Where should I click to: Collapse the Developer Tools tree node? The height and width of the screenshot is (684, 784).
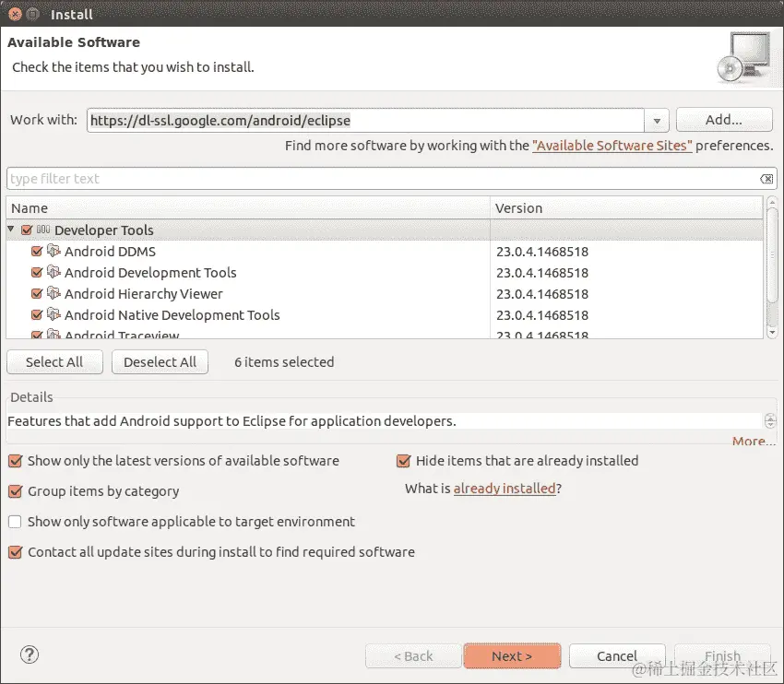tap(11, 229)
